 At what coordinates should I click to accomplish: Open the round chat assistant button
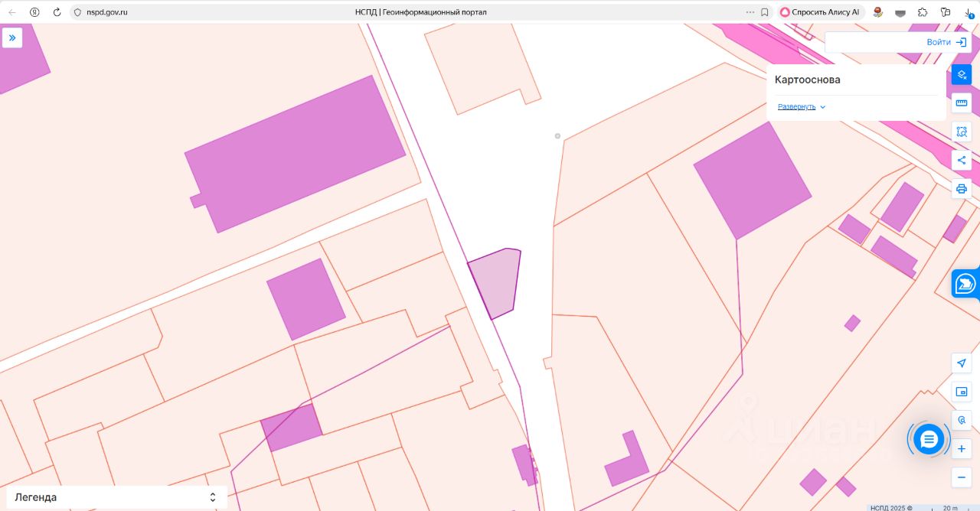tap(929, 439)
